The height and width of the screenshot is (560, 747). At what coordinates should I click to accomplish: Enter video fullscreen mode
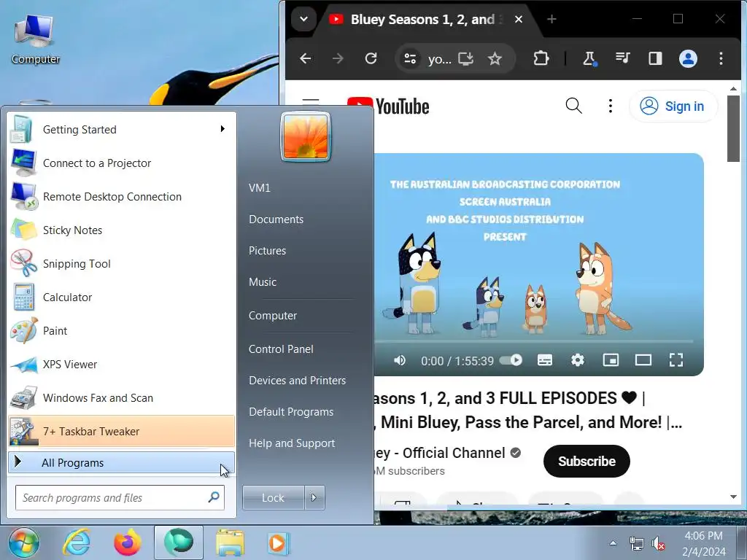click(676, 360)
